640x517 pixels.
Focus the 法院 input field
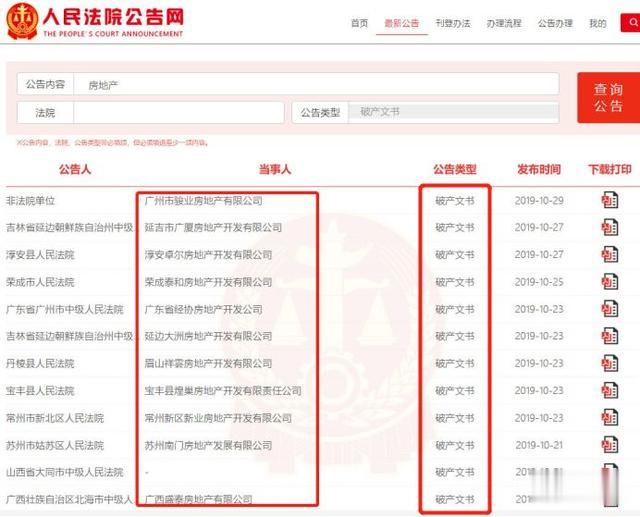(x=178, y=113)
